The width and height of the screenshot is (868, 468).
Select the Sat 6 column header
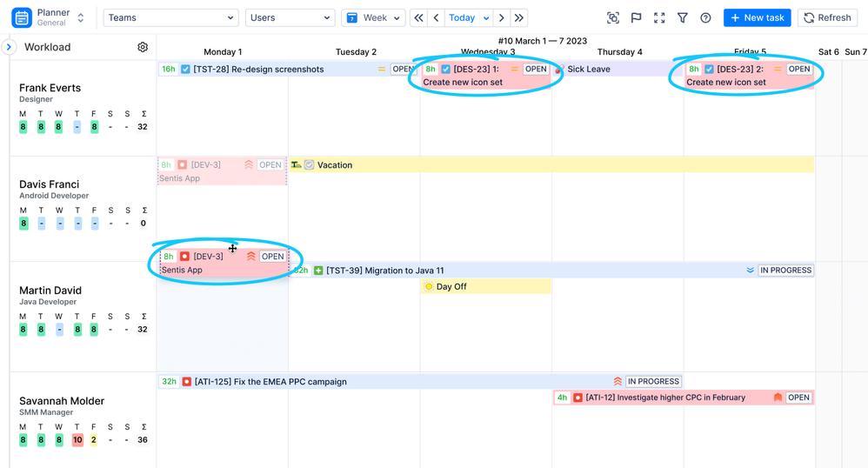point(829,52)
